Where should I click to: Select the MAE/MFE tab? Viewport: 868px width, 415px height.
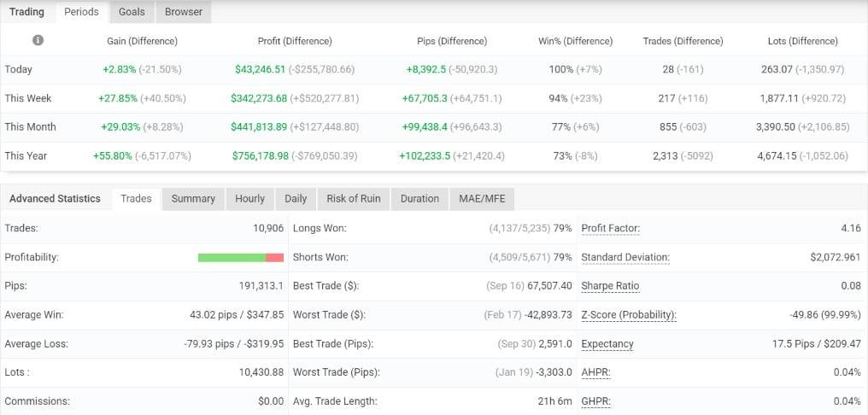coord(483,198)
